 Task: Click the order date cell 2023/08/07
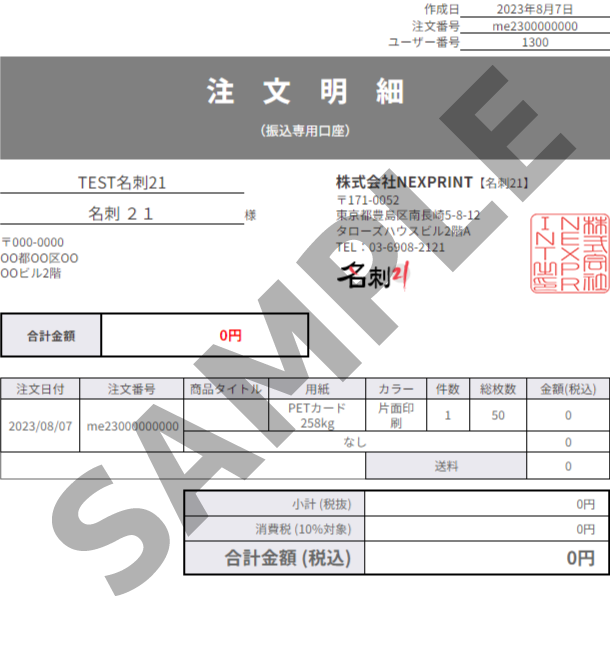pyautogui.click(x=40, y=426)
